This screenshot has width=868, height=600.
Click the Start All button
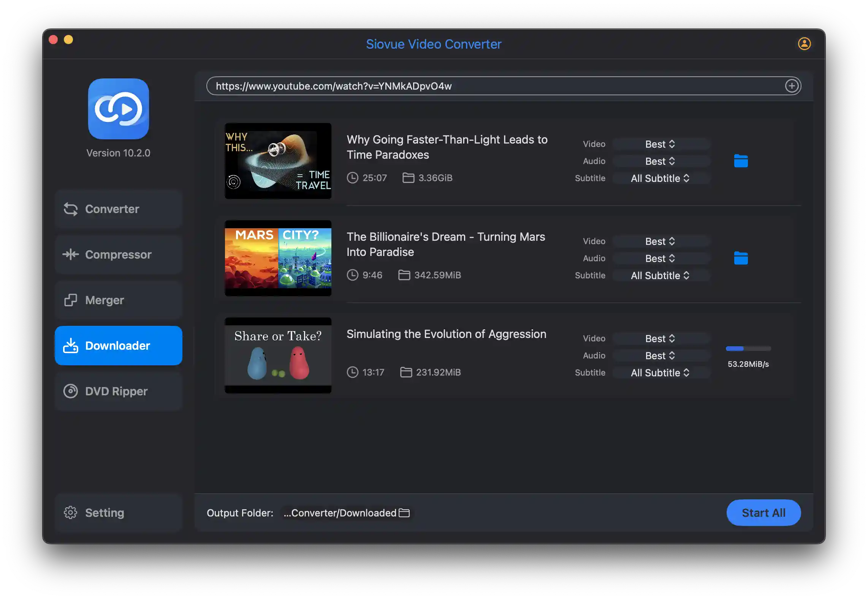(x=763, y=513)
